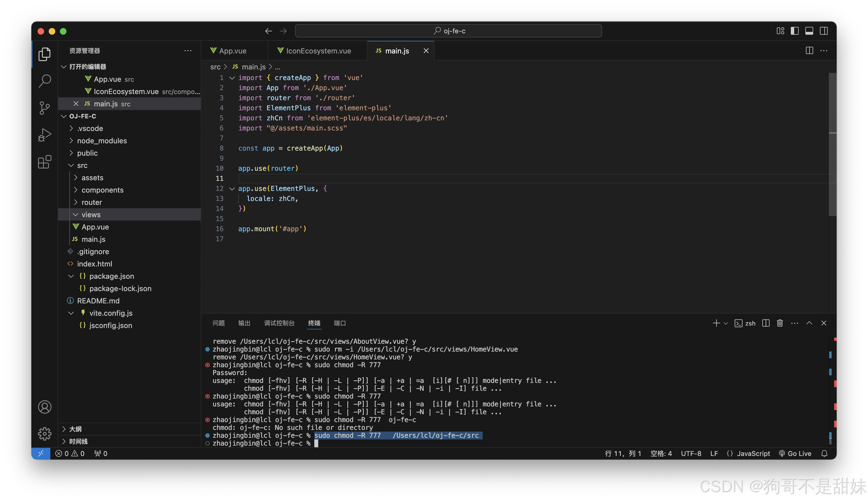
Task: Open the Extensions view icon
Action: coord(45,162)
